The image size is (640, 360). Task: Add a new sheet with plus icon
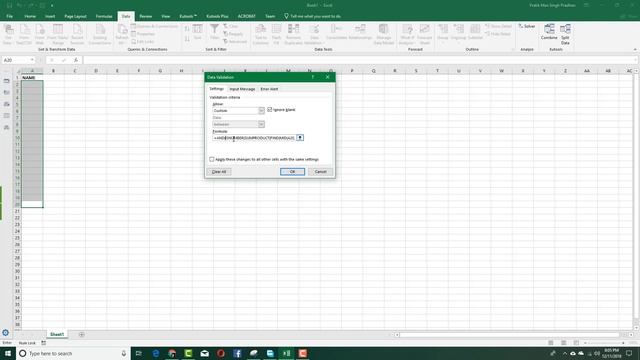click(81, 335)
